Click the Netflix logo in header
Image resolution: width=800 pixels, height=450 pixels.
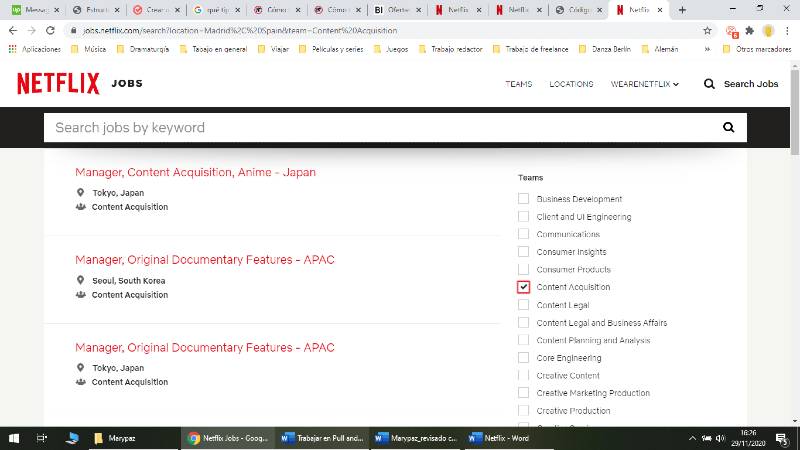pyautogui.click(x=58, y=84)
